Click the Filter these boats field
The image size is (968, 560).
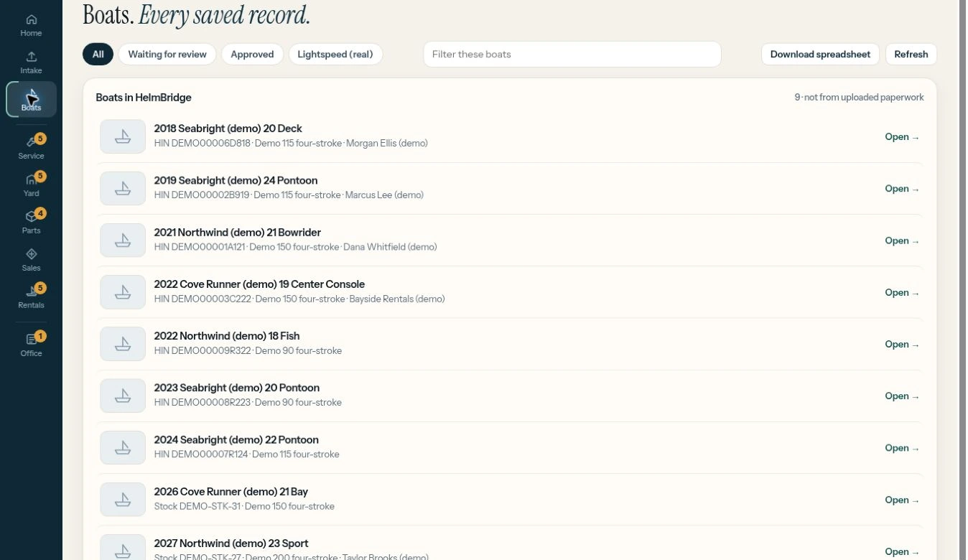point(572,54)
